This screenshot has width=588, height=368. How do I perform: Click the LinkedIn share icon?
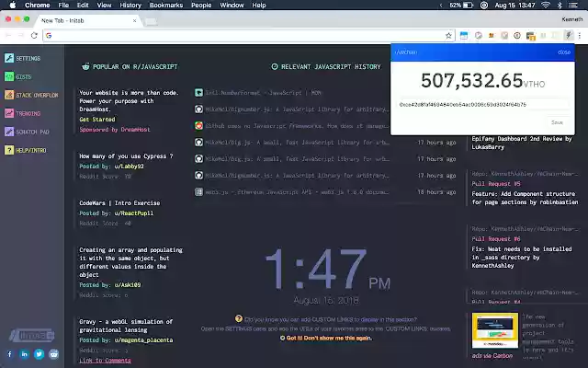pos(25,354)
